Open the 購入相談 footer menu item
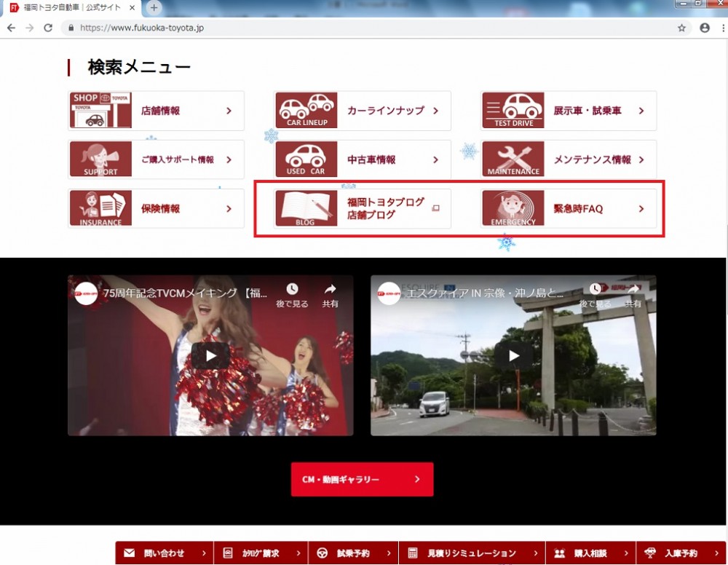728x565 pixels. (x=591, y=553)
